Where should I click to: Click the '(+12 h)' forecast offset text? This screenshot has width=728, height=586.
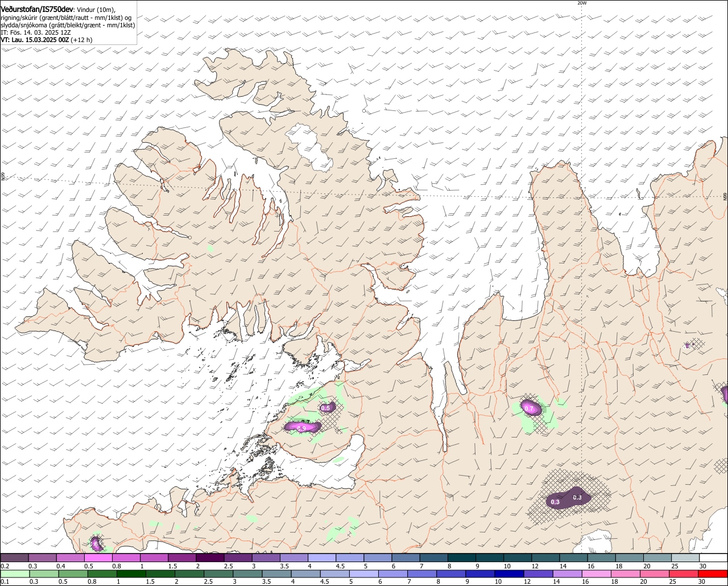[x=82, y=40]
